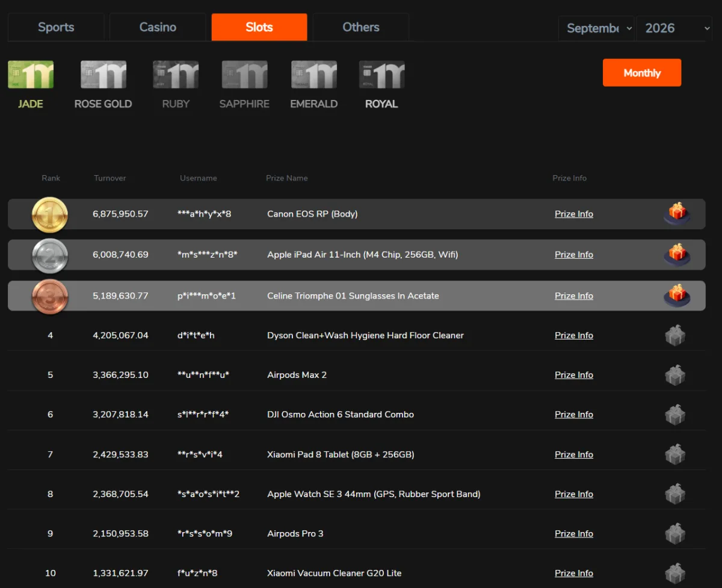Click prize name DJI Osmo Action 6 Standard Combo
Image resolution: width=722 pixels, height=588 pixels.
point(341,415)
